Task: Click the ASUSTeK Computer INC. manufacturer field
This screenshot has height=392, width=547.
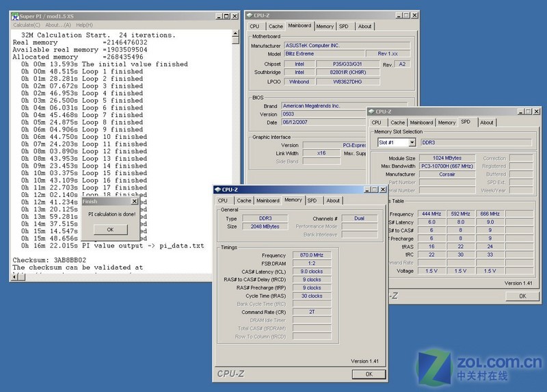Action: click(x=347, y=45)
